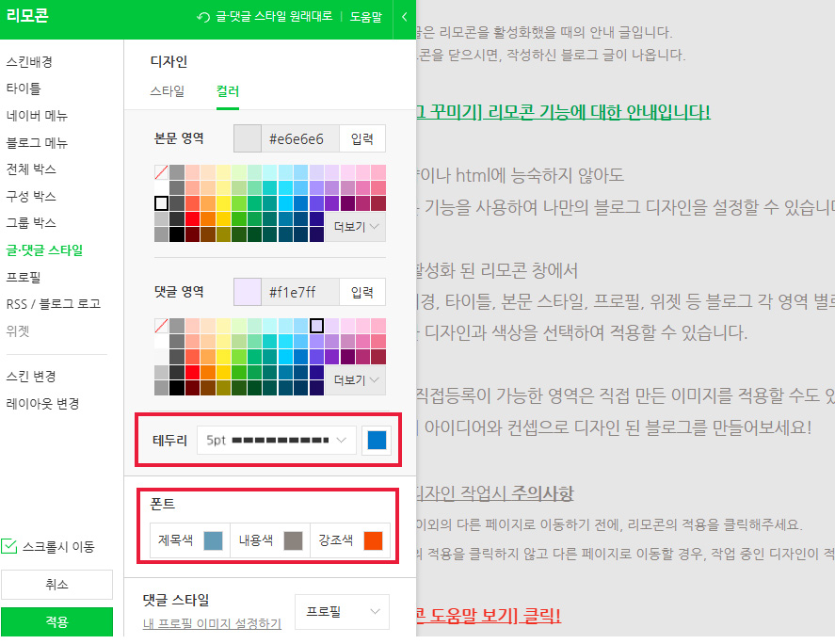Toggle the 스크롤시 이동 checkbox
Viewport: 835px width, 644px height.
9,546
